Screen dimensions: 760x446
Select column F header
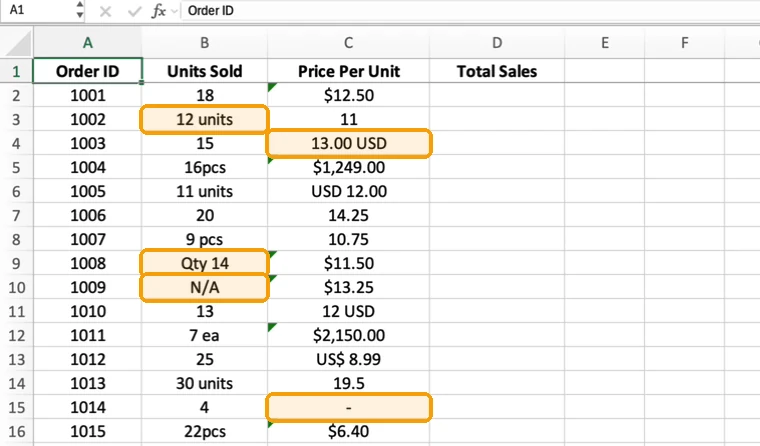click(684, 43)
